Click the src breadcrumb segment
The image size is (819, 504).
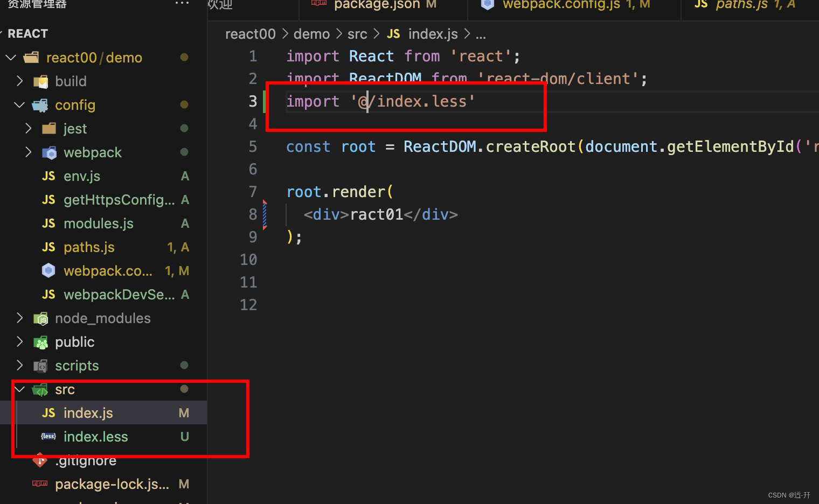357,34
